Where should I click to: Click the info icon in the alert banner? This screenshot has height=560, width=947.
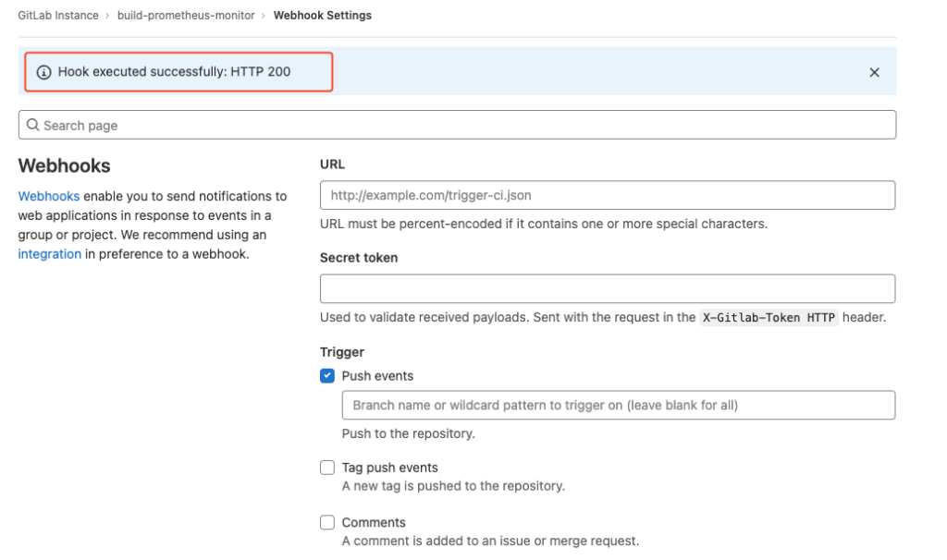point(43,72)
